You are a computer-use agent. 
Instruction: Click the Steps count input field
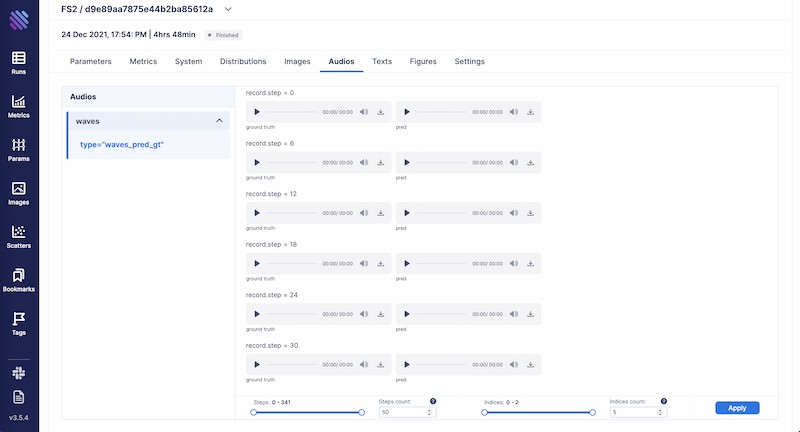click(406, 411)
